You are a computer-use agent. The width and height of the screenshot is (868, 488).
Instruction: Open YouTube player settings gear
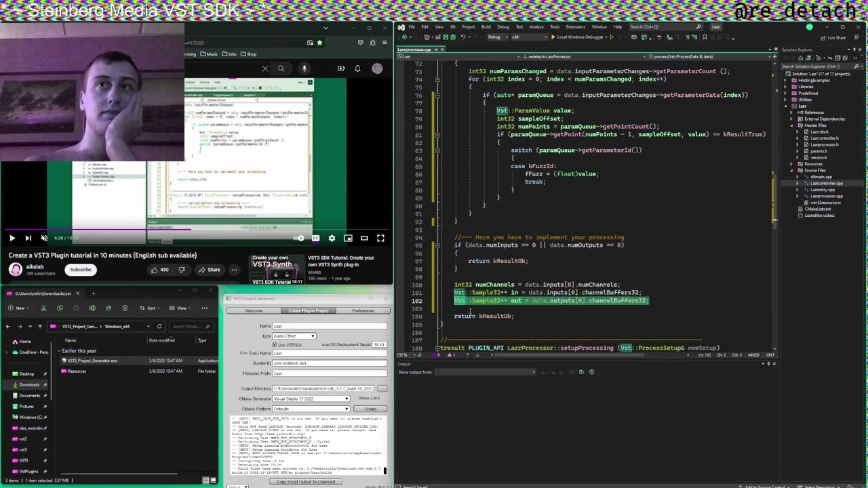332,238
